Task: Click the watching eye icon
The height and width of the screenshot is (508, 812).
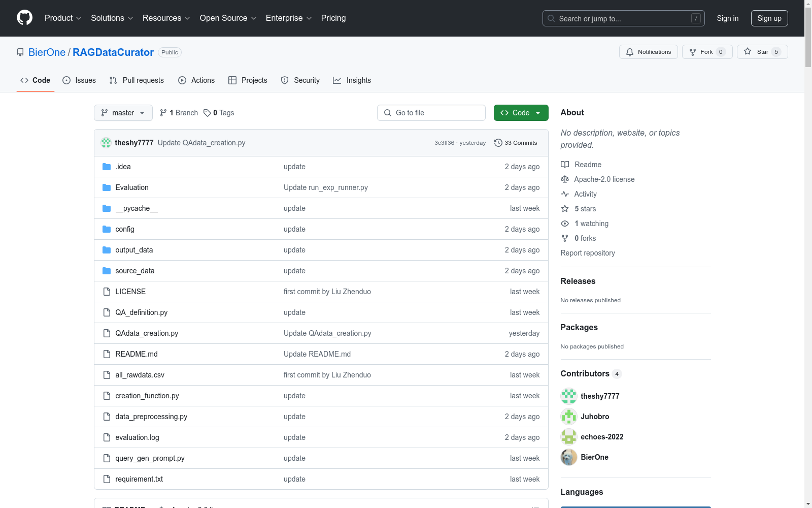Action: pos(565,224)
